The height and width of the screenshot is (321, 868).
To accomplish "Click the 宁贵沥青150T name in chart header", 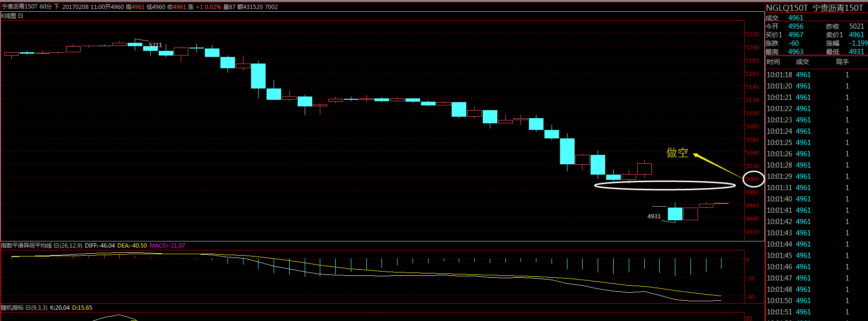I will pyautogui.click(x=19, y=7).
